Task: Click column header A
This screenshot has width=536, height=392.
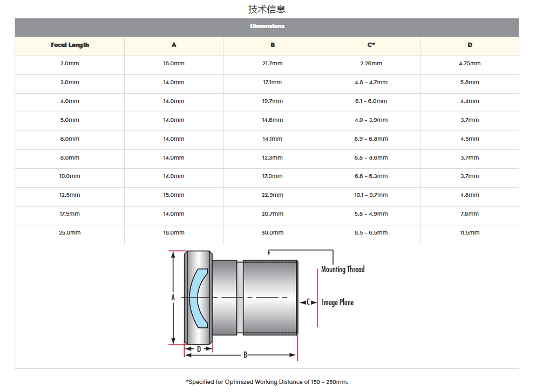Action: 174,45
